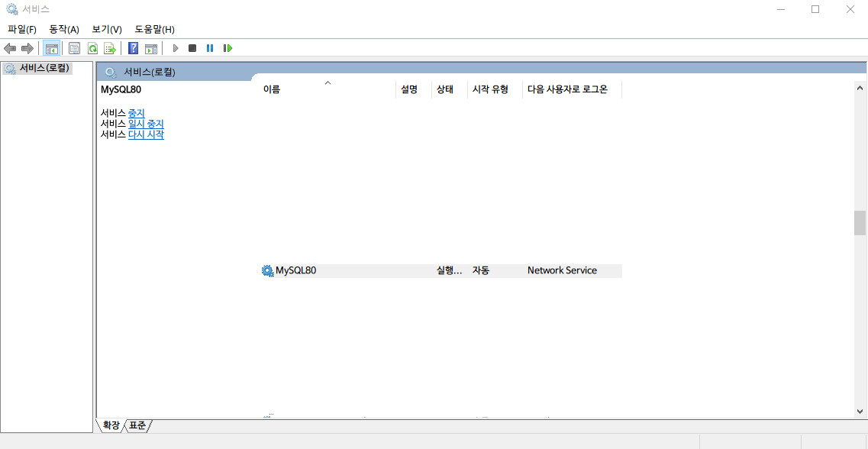Open the Properties toolbar icon

pyautogui.click(x=74, y=48)
